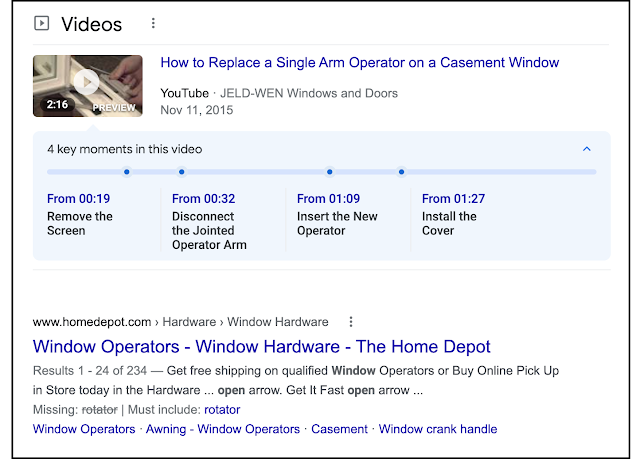The image size is (640, 459).
Task: Open 'Awning - Window Operators' sitelink
Action: 223,429
